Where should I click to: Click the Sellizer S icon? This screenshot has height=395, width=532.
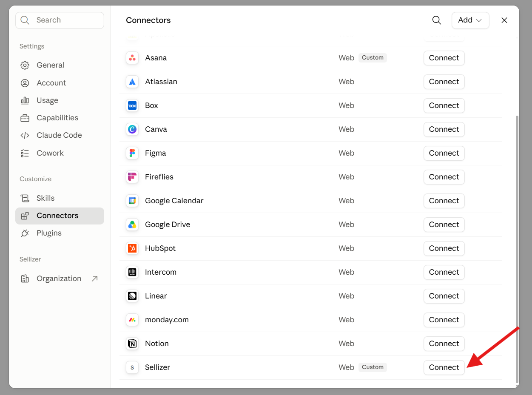tap(132, 367)
